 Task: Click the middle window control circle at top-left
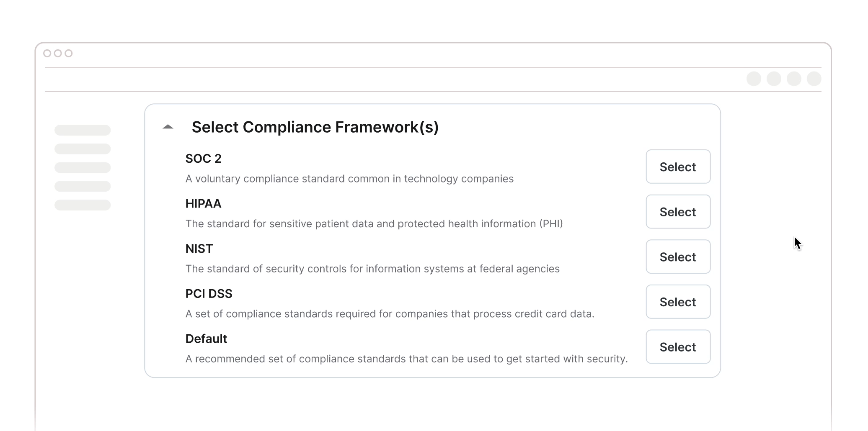pyautogui.click(x=58, y=53)
